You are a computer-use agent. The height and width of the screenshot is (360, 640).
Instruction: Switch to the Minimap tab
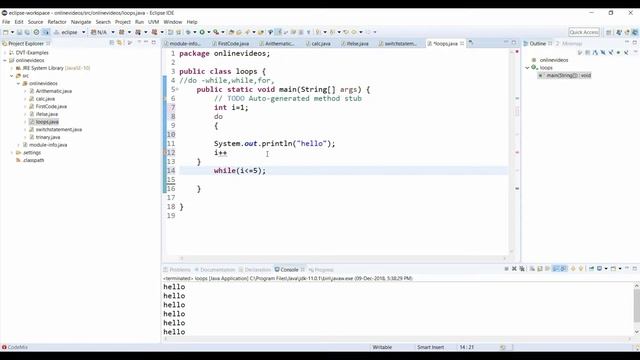tap(569, 43)
